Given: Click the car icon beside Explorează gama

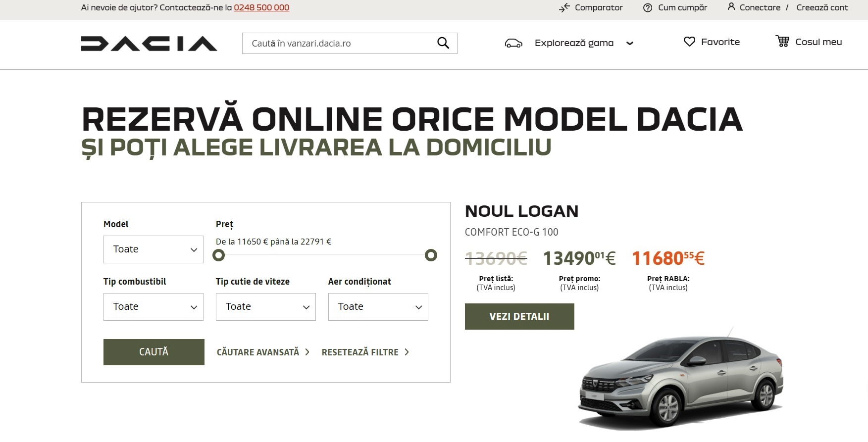Looking at the screenshot, I should pos(513,44).
